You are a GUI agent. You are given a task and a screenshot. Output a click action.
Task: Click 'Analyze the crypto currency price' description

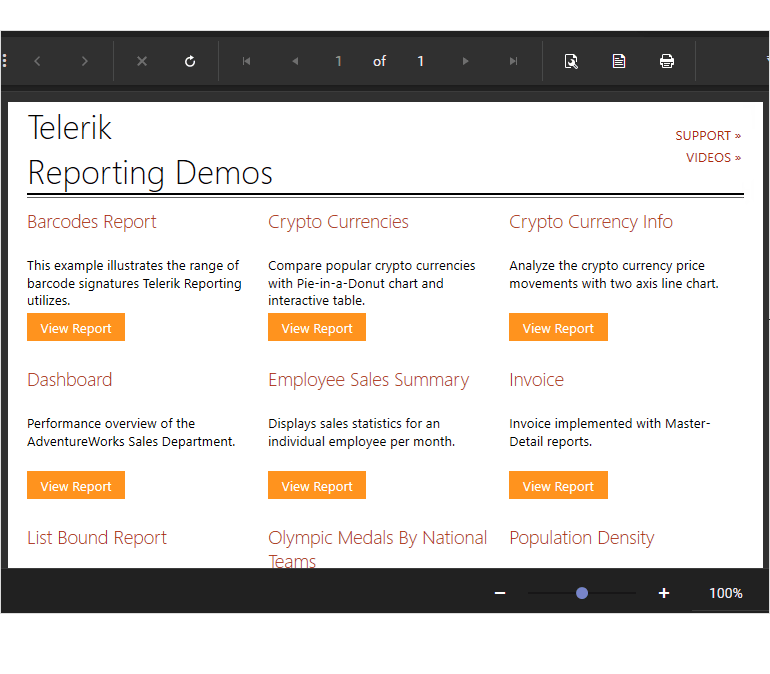coord(614,274)
